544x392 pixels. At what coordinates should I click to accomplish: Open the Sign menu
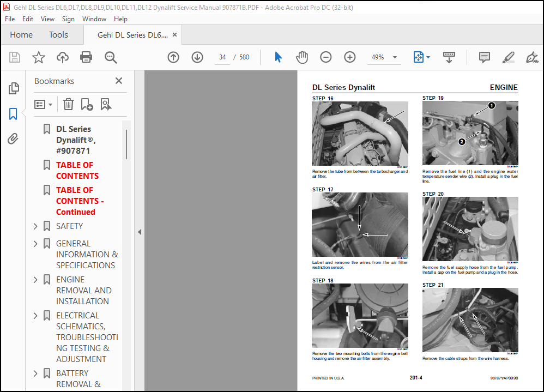point(68,19)
